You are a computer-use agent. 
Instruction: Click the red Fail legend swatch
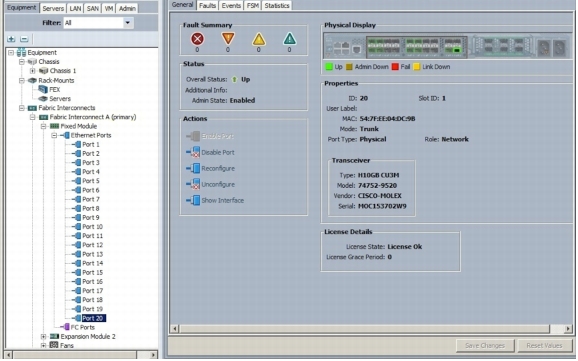click(395, 67)
